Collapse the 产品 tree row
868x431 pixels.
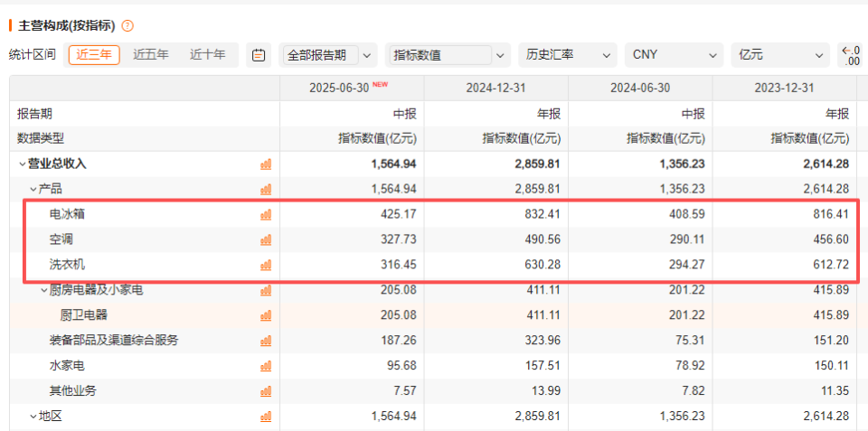click(x=33, y=190)
